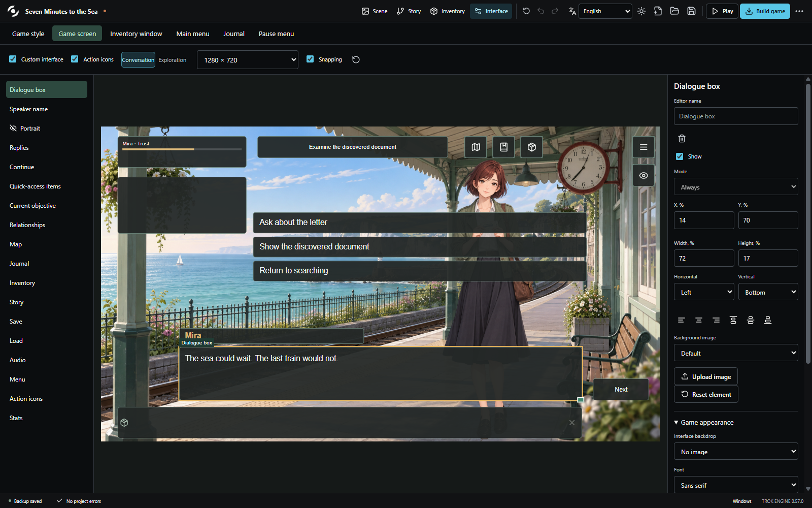
Task: Toggle the Custom interface checkbox
Action: (x=13, y=59)
